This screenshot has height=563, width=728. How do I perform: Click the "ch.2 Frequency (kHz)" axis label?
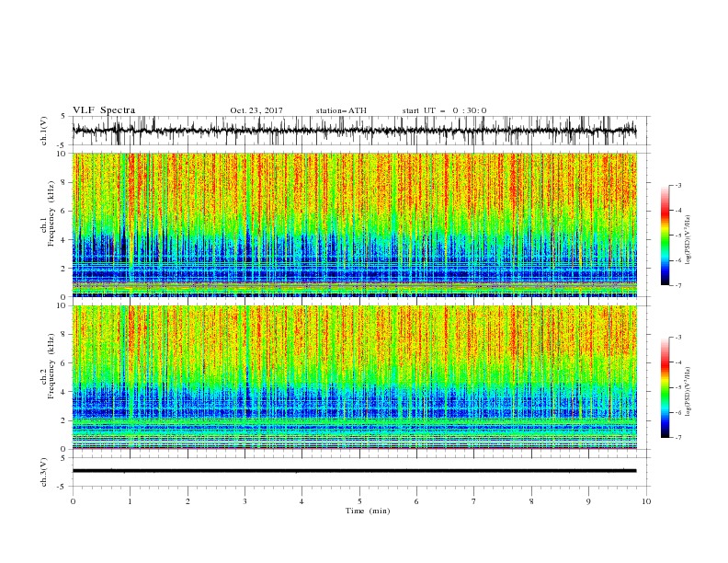(48, 366)
